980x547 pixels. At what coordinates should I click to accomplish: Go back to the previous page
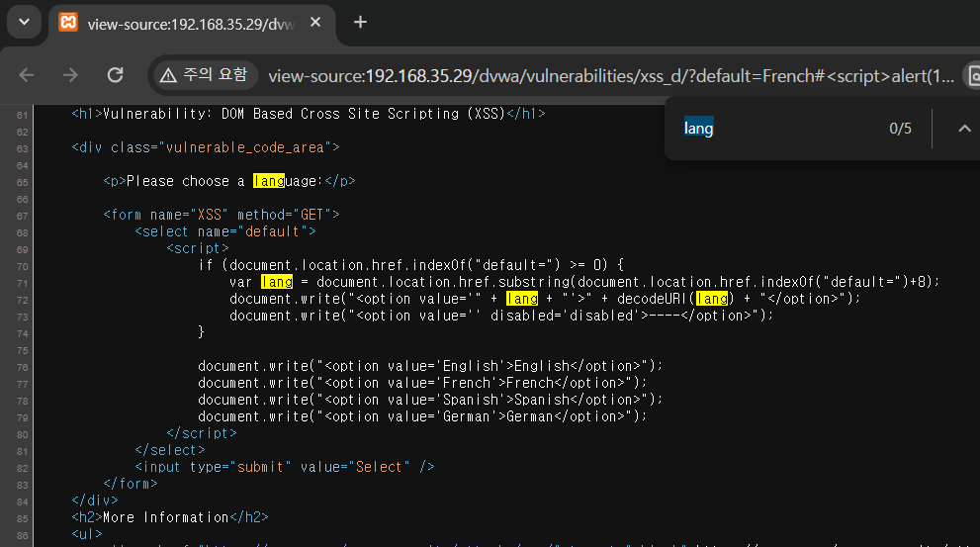coord(27,75)
